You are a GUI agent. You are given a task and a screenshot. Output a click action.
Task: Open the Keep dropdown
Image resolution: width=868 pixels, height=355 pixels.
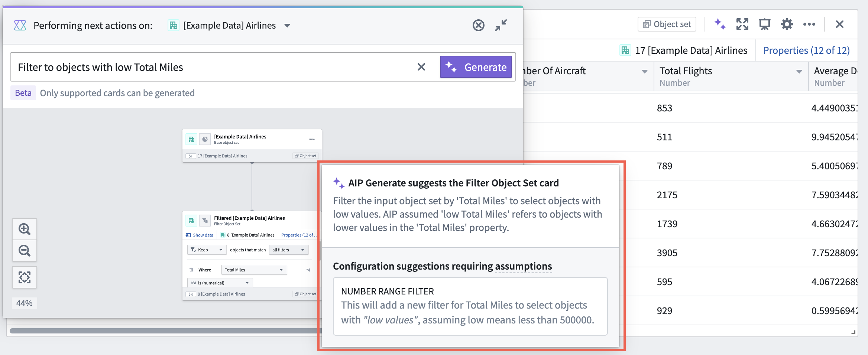(207, 250)
